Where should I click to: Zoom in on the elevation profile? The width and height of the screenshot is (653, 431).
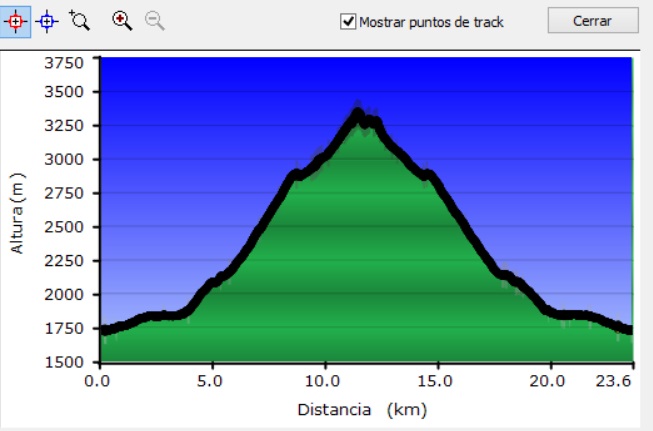click(122, 21)
